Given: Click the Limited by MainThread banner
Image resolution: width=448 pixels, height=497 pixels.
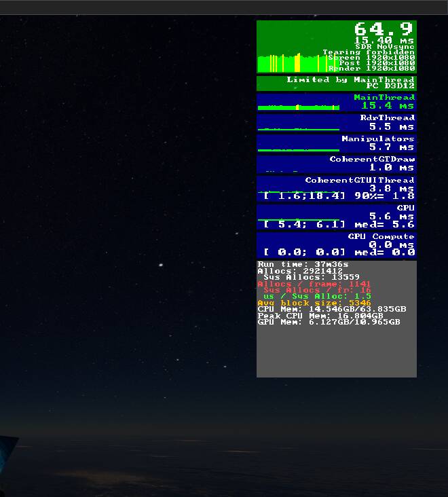Looking at the screenshot, I should click(336, 83).
